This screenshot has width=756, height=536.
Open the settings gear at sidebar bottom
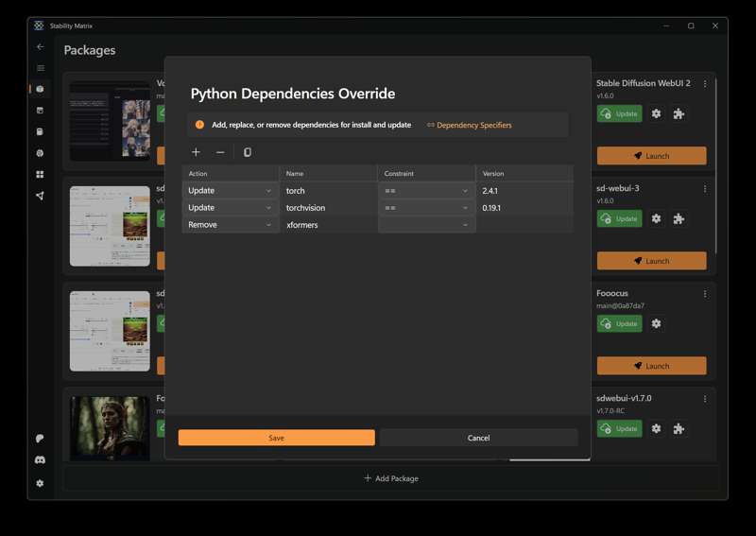40,483
